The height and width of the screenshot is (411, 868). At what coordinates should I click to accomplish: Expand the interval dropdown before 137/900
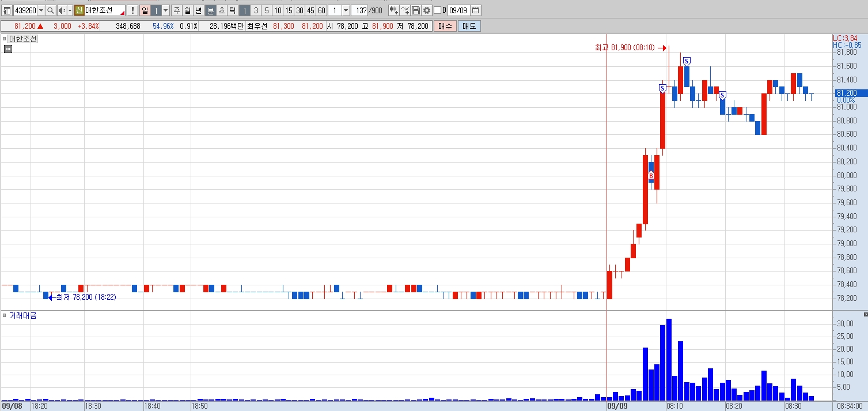(346, 10)
